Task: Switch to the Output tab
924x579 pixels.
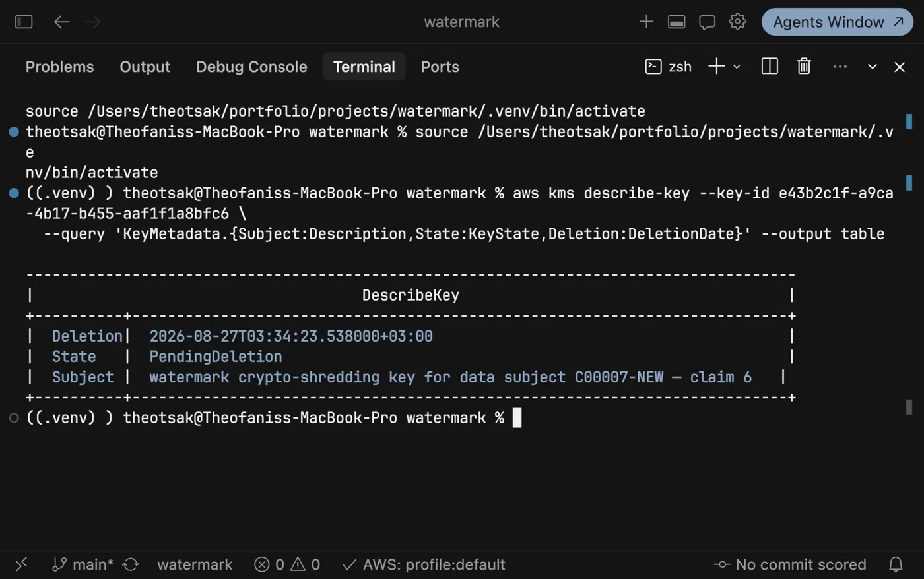Action: 145,67
